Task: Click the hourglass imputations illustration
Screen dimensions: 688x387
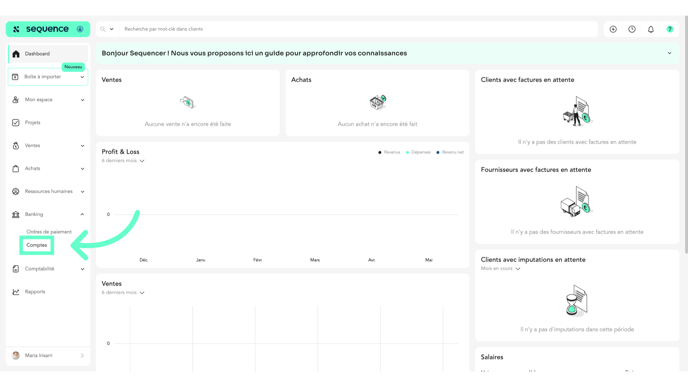Action: point(577,301)
